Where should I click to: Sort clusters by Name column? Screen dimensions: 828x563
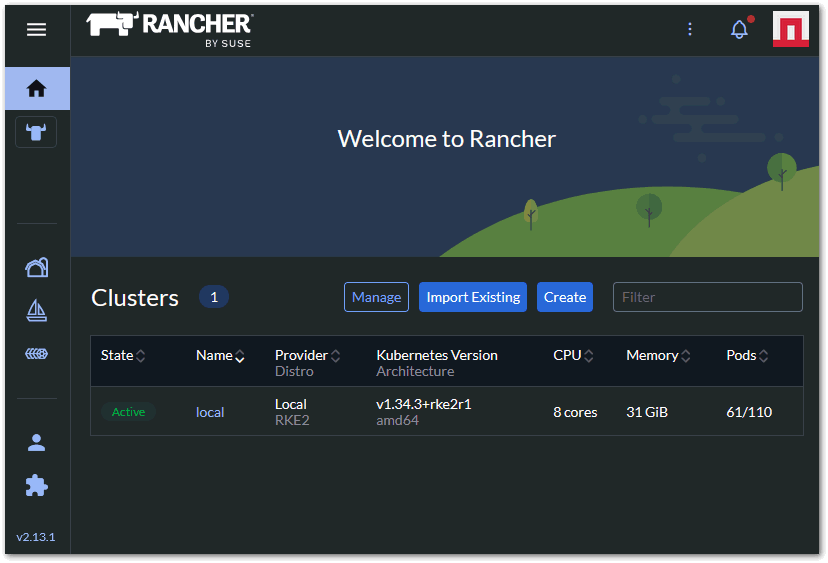click(220, 355)
